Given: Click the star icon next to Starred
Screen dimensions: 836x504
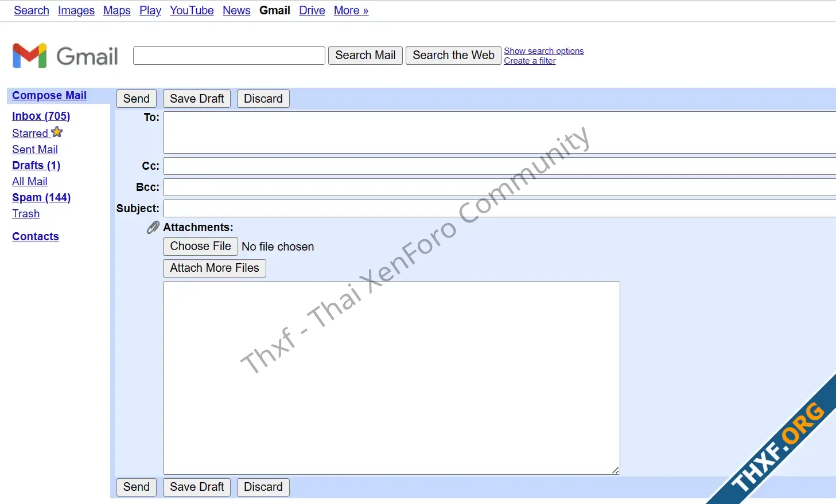Looking at the screenshot, I should (x=57, y=132).
